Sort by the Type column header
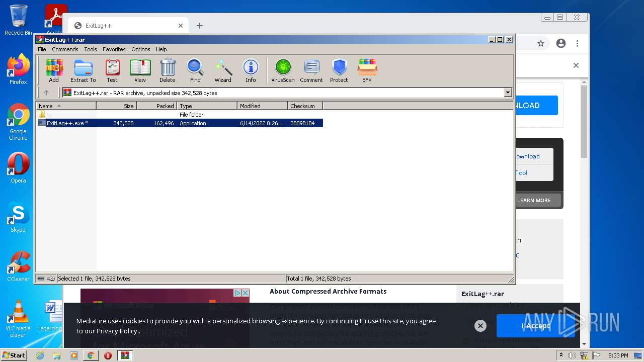This screenshot has height=362, width=644. point(207,106)
